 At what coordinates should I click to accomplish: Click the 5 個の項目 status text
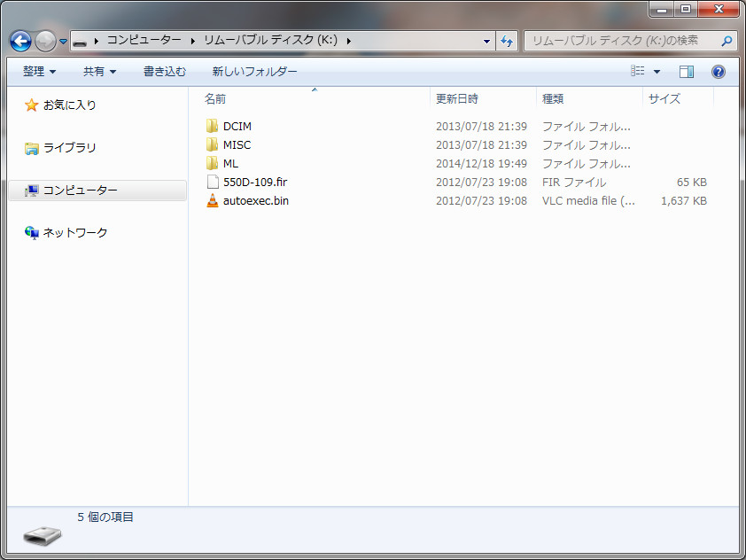point(105,517)
